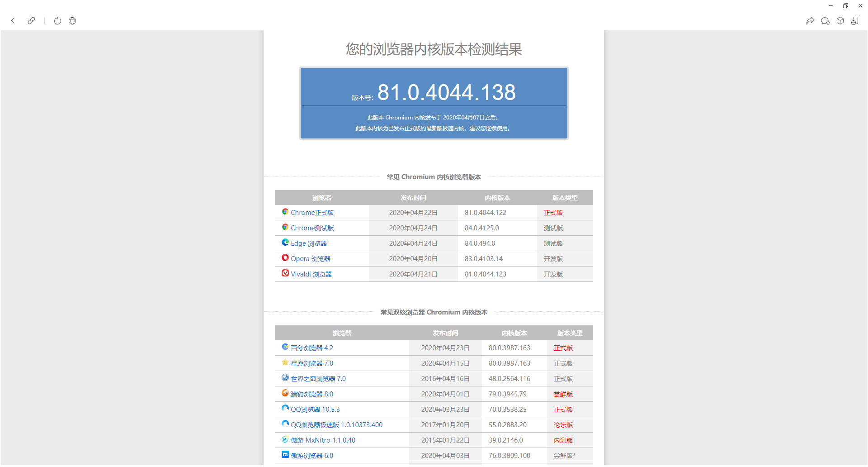Go back using the back arrow
The width and height of the screenshot is (868, 467).
13,21
